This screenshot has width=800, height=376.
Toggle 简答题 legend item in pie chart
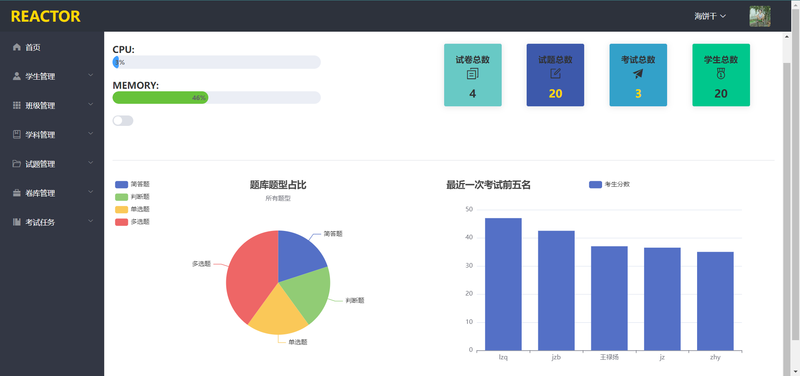[x=133, y=184]
